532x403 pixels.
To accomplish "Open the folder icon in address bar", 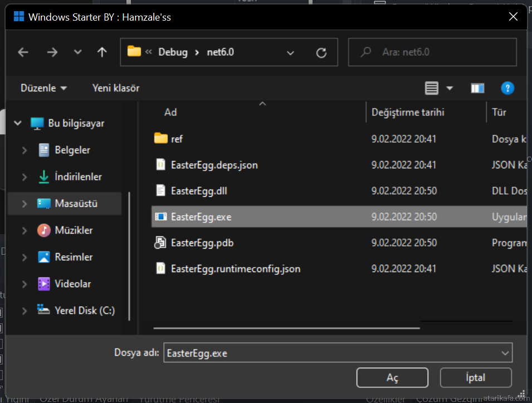I will 134,51.
